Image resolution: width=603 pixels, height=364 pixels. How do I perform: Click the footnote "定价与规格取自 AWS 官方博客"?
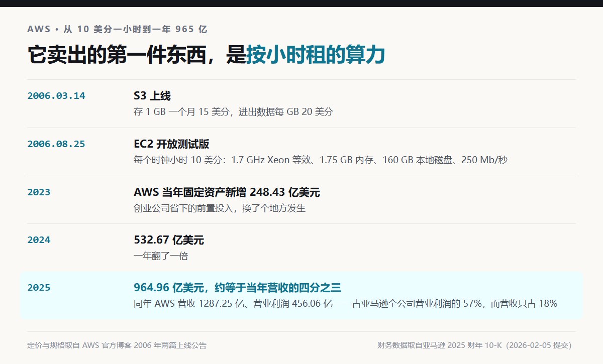[x=117, y=345]
